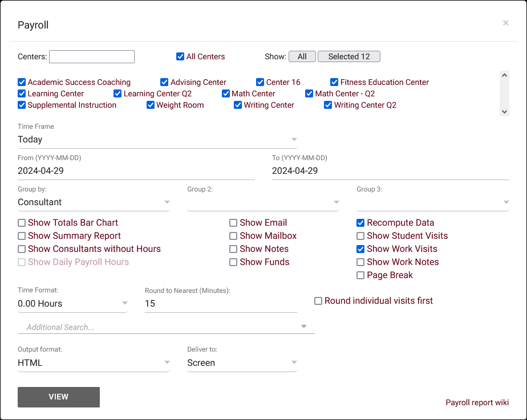Disable Recompute Data option
The width and height of the screenshot is (527, 420).
coord(360,223)
